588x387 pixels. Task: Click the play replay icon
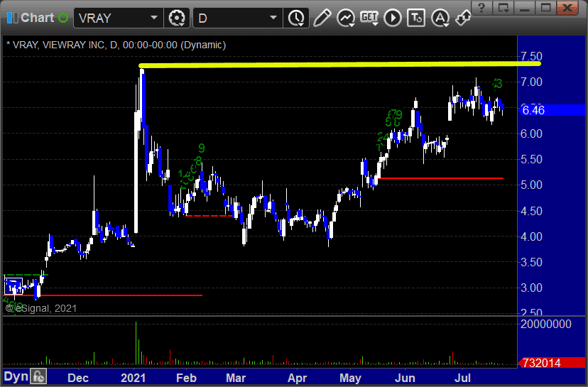[x=393, y=18]
